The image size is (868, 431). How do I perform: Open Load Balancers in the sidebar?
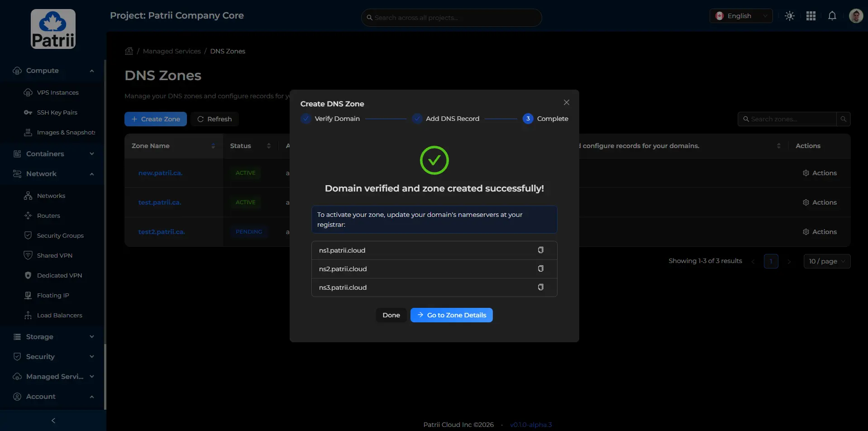[x=59, y=316]
